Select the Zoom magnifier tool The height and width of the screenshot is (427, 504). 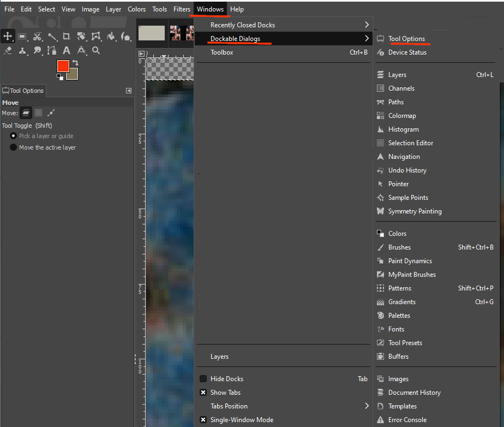(x=96, y=51)
